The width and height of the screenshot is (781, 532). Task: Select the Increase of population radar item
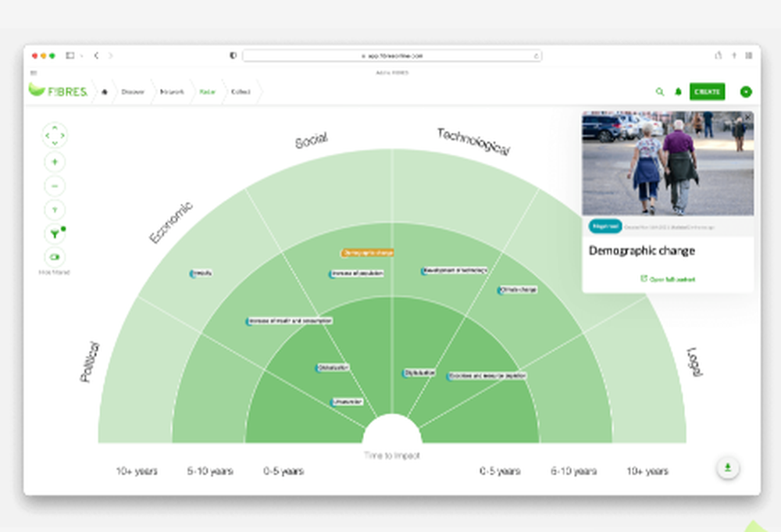(x=356, y=273)
